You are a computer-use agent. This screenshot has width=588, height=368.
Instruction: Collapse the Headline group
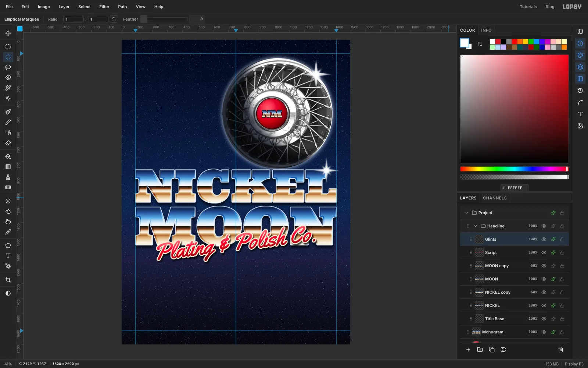click(x=476, y=226)
